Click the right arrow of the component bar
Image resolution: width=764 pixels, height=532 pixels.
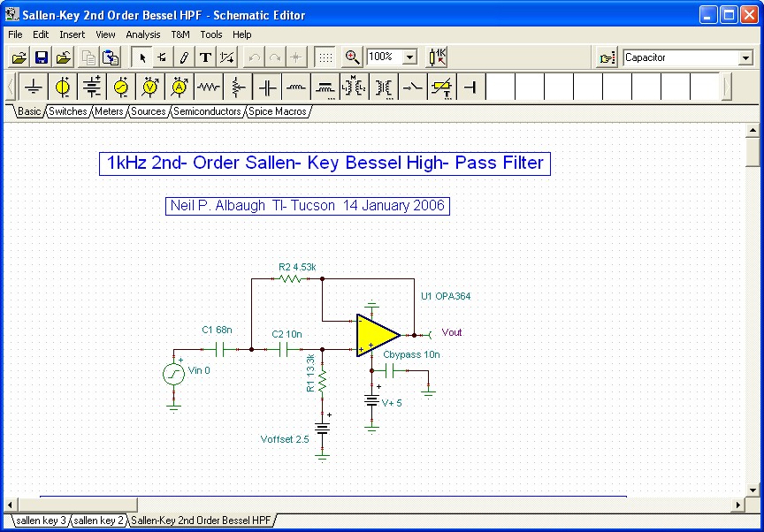(727, 87)
